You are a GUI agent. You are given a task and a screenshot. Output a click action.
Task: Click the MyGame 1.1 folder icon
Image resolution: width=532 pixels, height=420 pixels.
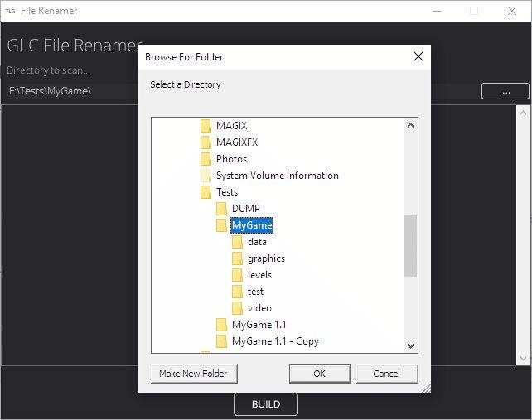[x=221, y=325]
